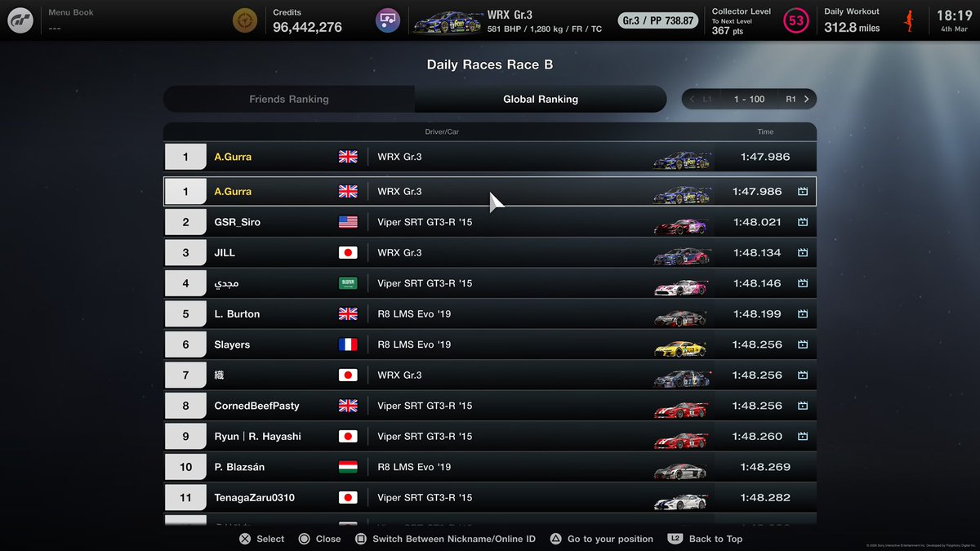The height and width of the screenshot is (551, 980).
Task: Click the WRX Gr.3 header car thumbnail
Action: (x=447, y=21)
